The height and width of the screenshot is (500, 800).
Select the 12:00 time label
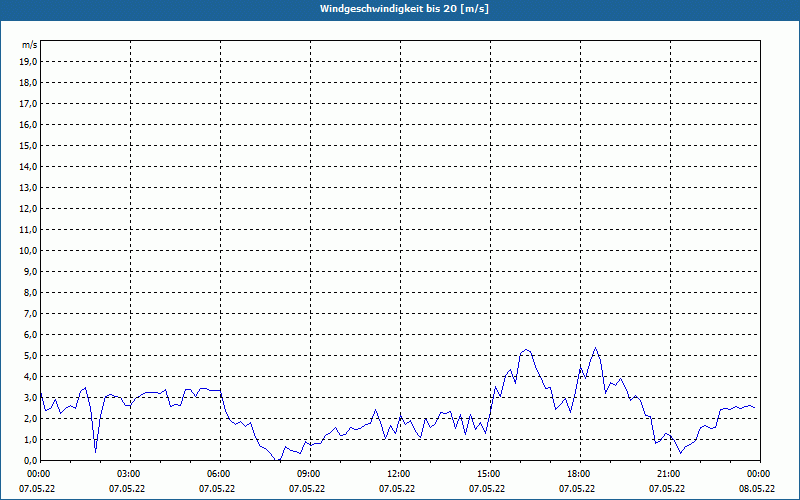point(399,473)
